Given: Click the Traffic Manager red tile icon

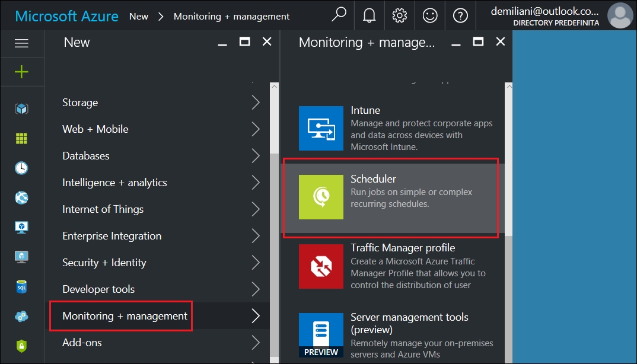Looking at the screenshot, I should pos(321,267).
